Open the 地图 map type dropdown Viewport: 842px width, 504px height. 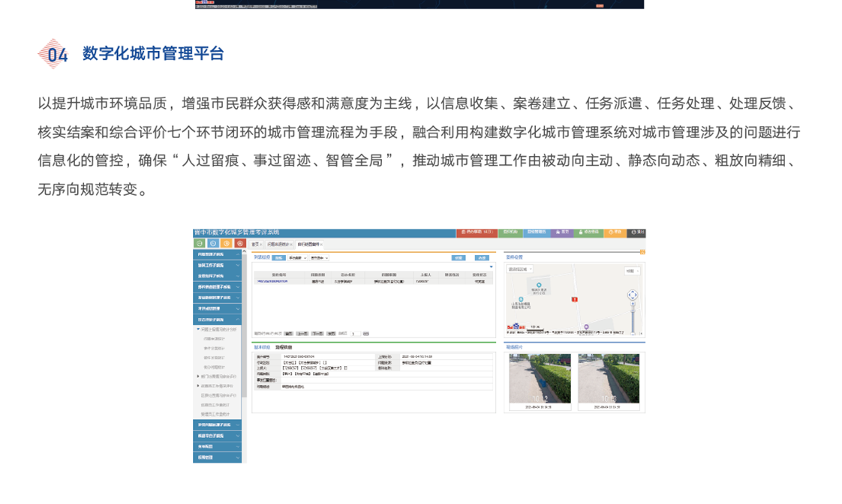[x=631, y=271]
